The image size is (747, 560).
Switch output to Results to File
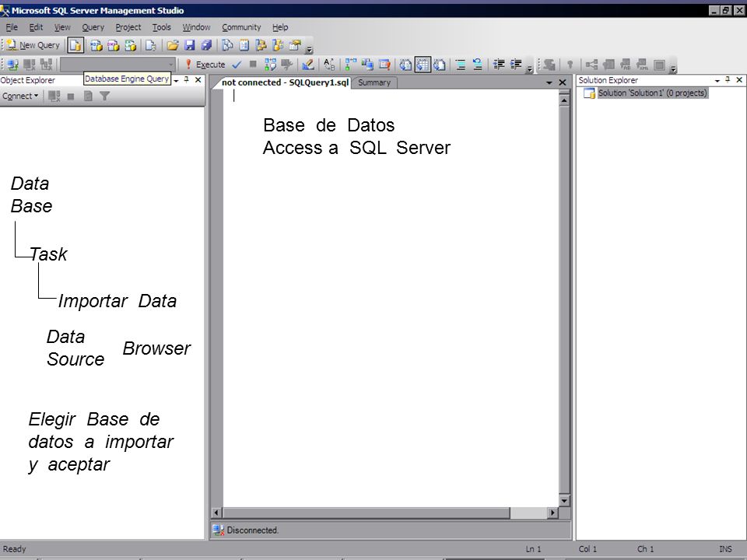point(440,65)
